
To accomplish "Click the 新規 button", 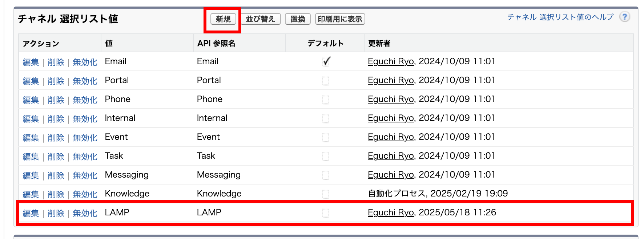I will 223,19.
